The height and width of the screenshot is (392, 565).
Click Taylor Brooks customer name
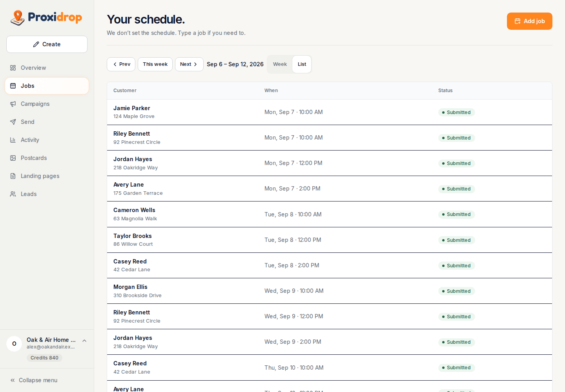point(133,236)
